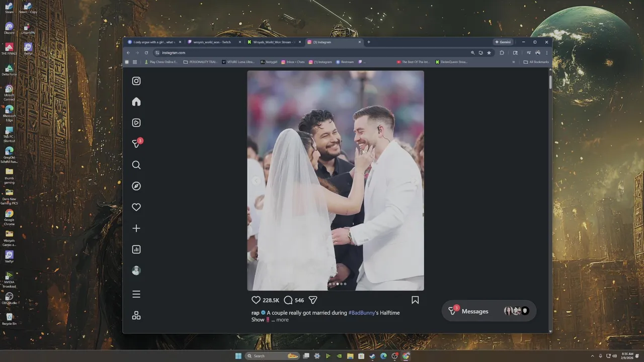Click the taskbar Search box
This screenshot has width=644, height=362.
click(272, 356)
